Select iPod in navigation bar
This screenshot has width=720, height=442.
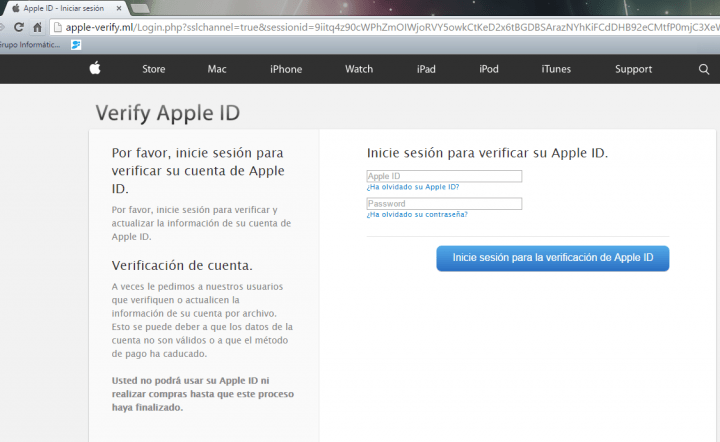click(489, 69)
